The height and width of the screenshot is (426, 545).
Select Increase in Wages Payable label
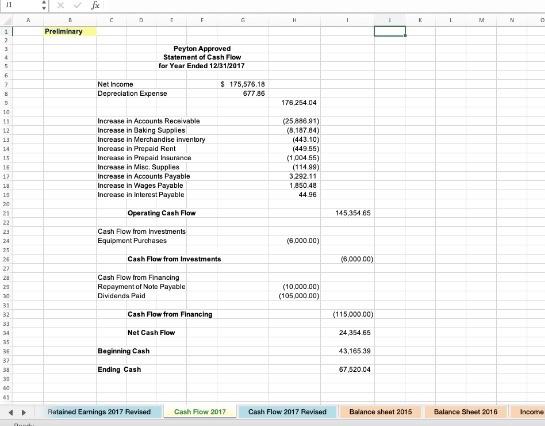point(140,186)
